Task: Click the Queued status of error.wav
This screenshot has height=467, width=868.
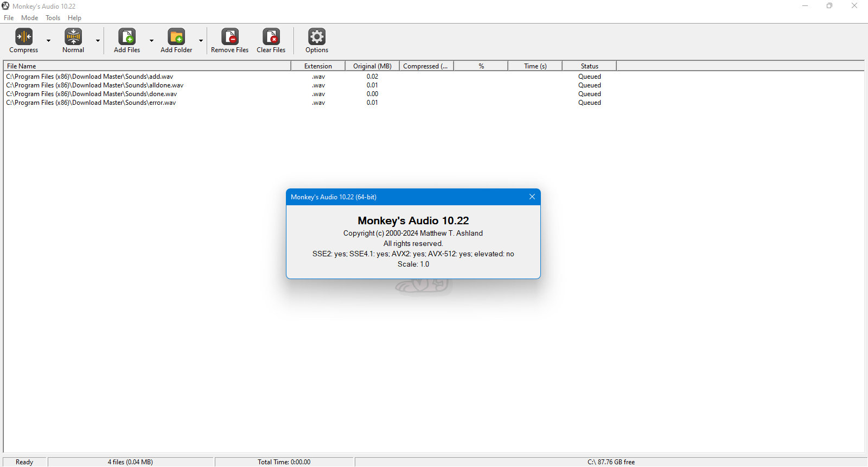Action: click(x=590, y=103)
